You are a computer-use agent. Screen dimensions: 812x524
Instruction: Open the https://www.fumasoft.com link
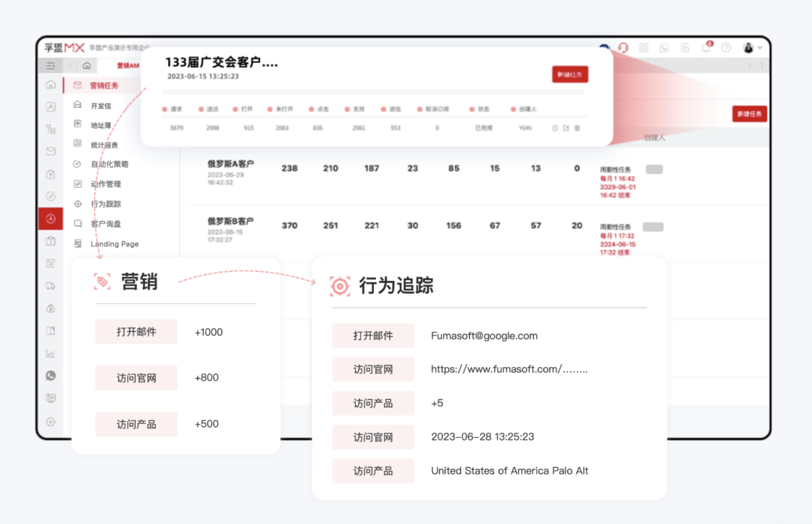pyautogui.click(x=509, y=369)
